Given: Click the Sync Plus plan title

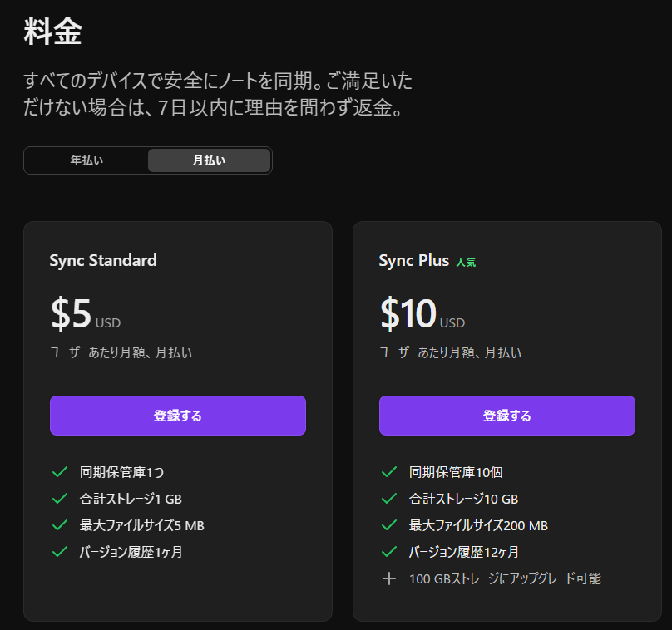Looking at the screenshot, I should tap(413, 260).
